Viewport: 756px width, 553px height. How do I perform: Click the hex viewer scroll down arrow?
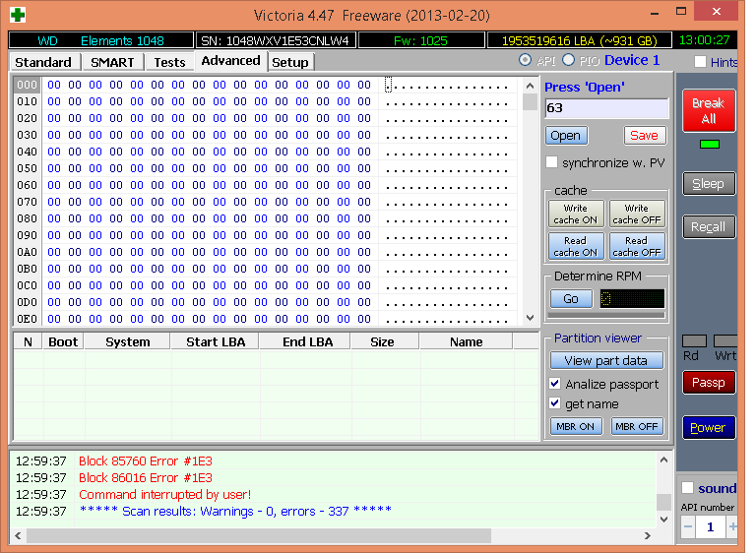point(530,318)
